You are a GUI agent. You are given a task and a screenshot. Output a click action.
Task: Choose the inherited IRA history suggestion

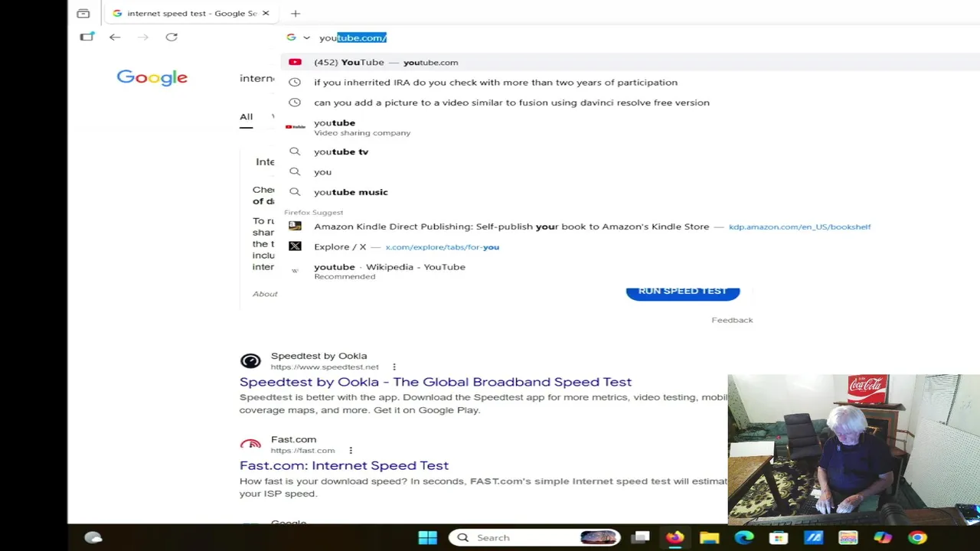click(x=495, y=82)
